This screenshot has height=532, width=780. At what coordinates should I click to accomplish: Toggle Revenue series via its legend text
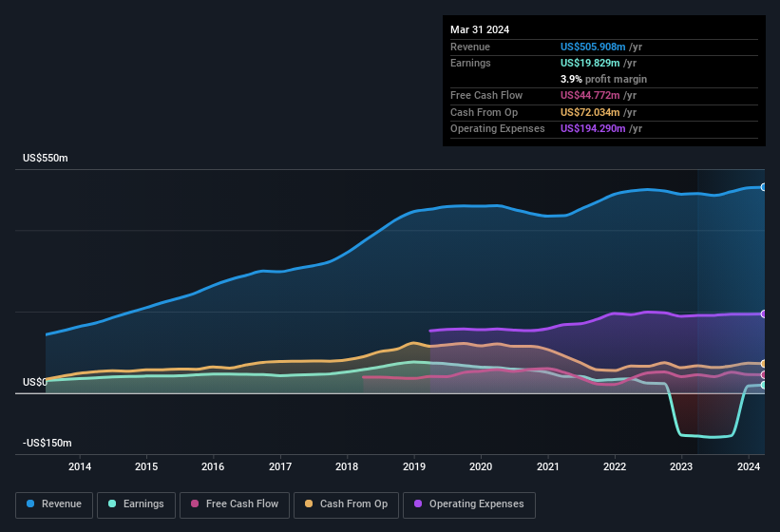(x=62, y=503)
